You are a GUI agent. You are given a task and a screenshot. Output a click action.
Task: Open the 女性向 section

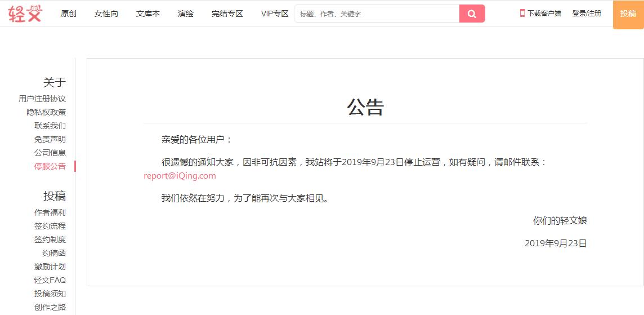[106, 14]
